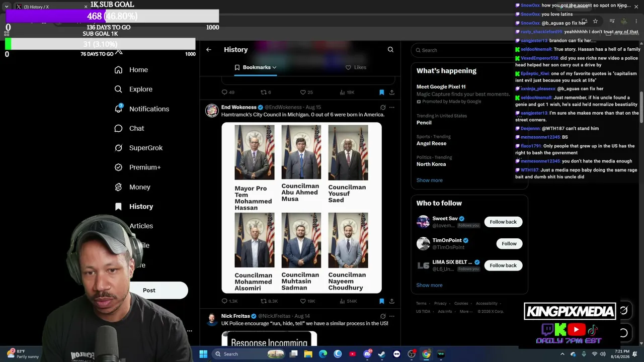Open Grok explain on End Wokeness tweet
The image size is (644, 362).
click(383, 107)
